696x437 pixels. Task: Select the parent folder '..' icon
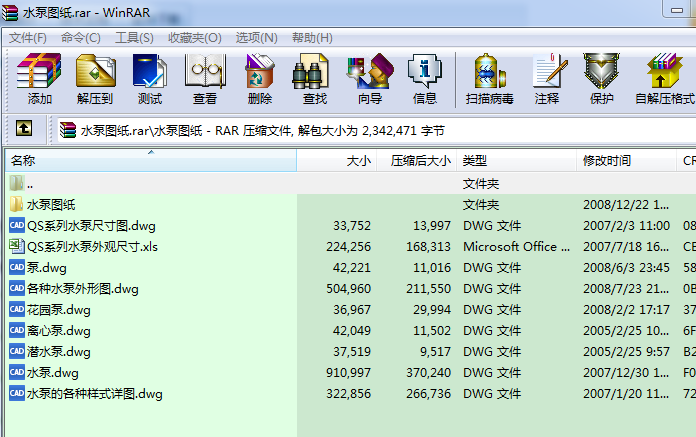point(16,183)
